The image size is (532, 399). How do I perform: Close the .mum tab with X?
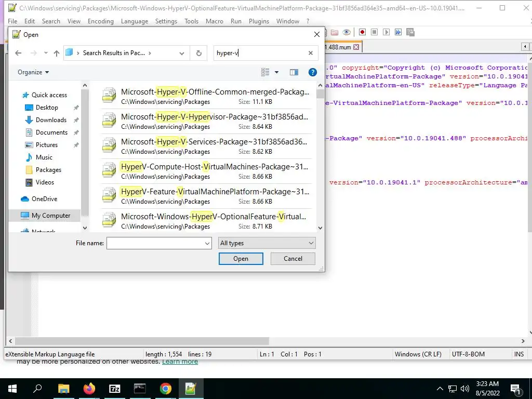click(x=356, y=47)
